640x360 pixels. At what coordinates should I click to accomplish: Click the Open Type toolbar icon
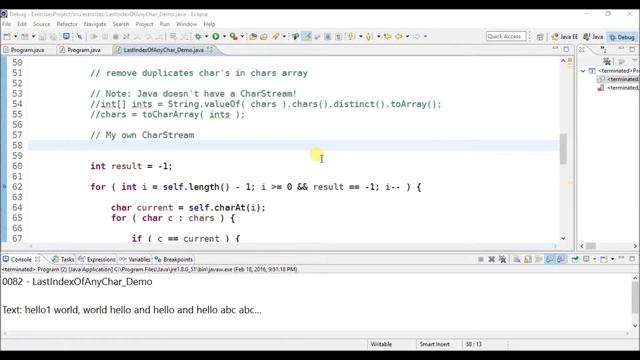(x=253, y=36)
